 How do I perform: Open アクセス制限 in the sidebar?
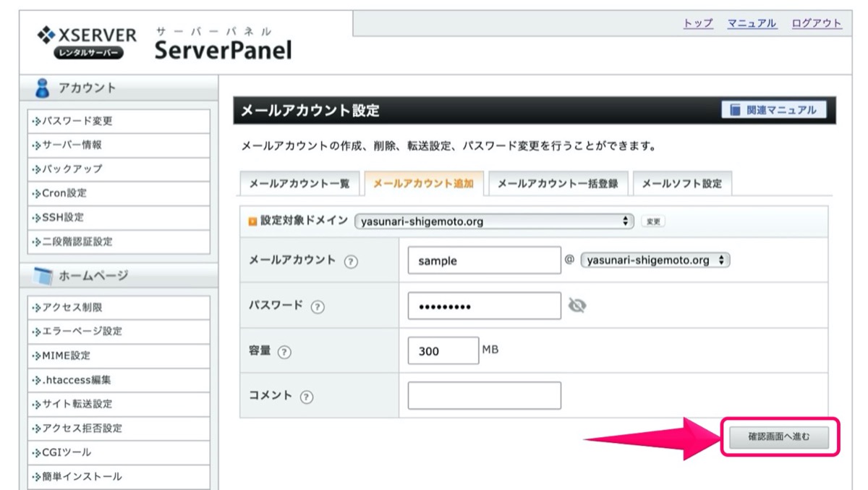click(119, 307)
